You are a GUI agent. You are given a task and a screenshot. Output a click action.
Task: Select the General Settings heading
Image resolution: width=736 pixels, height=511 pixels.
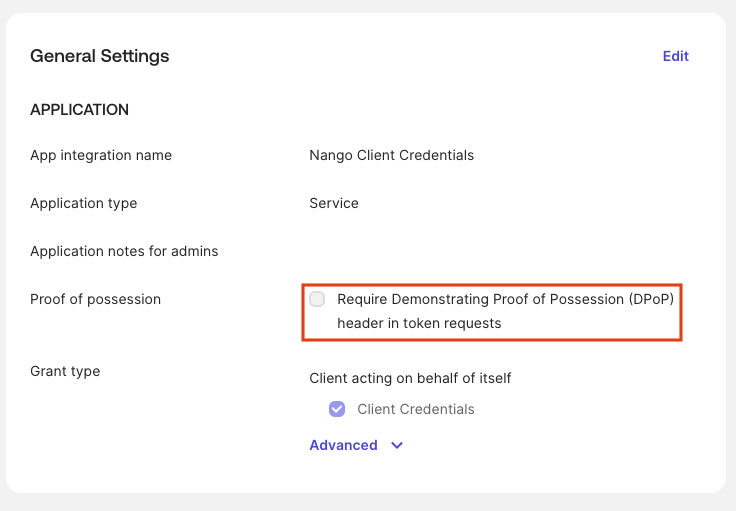click(99, 56)
